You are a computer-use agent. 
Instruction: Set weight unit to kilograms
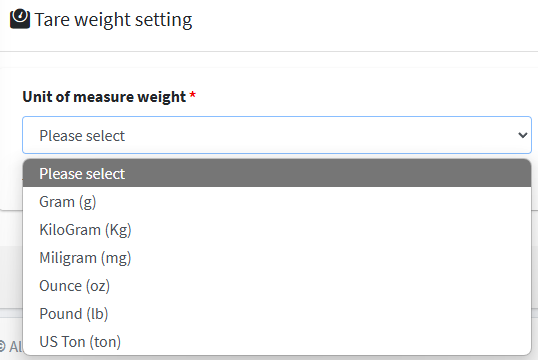pyautogui.click(x=277, y=230)
